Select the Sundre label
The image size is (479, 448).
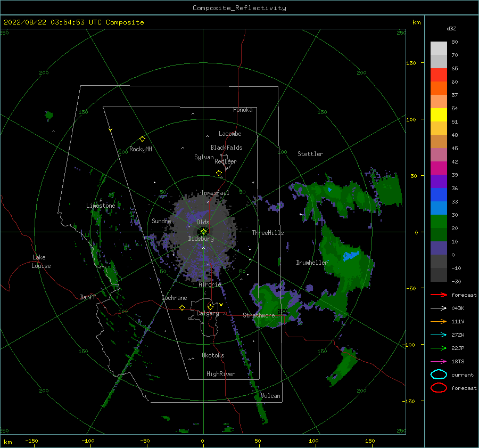tap(161, 221)
